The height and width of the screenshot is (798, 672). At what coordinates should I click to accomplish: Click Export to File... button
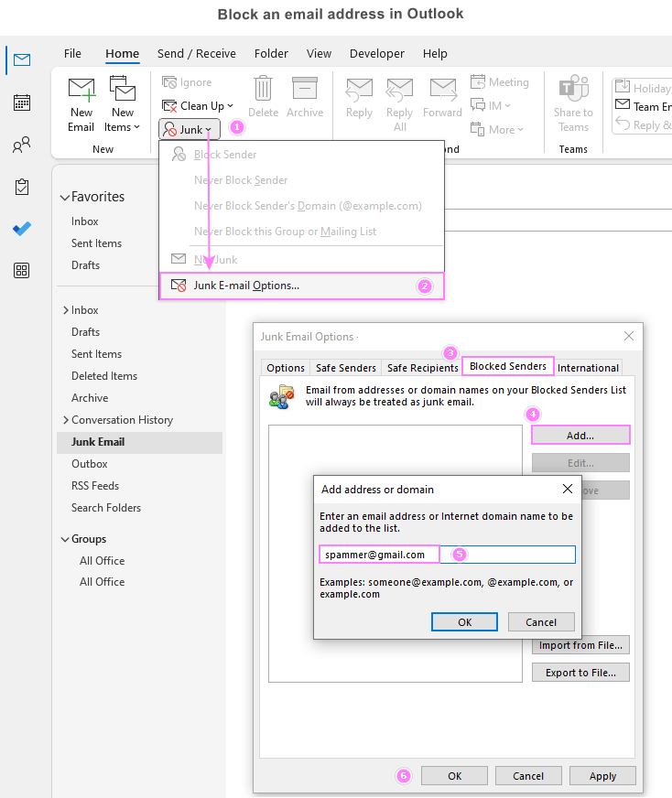coord(580,673)
